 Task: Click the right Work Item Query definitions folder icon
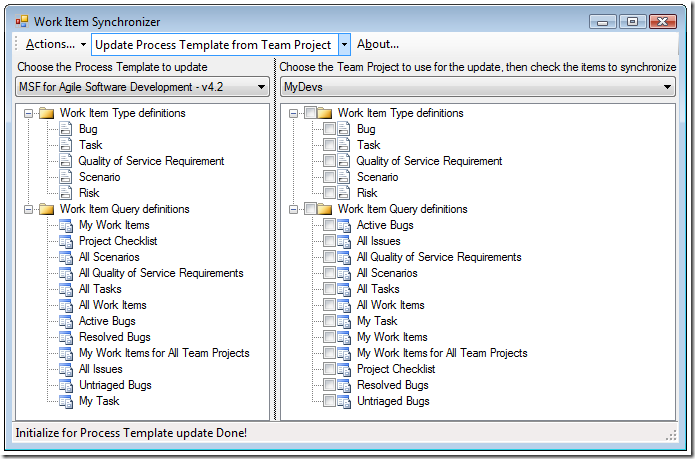324,209
